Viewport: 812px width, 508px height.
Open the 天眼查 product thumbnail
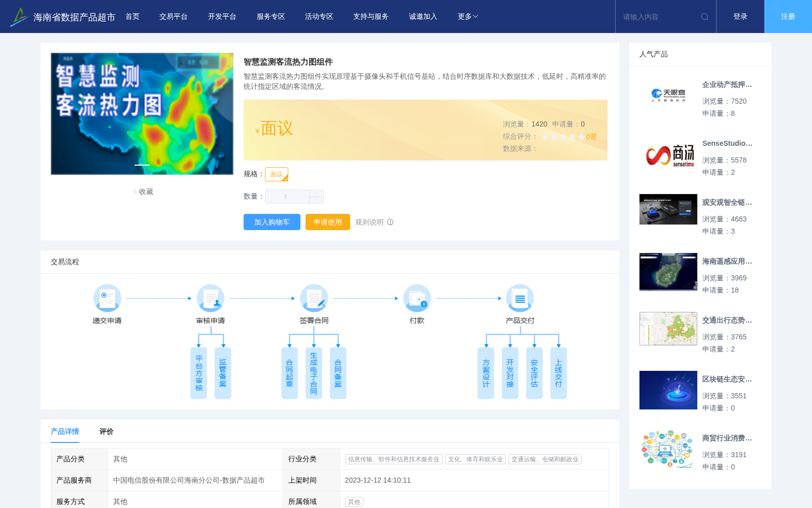[x=668, y=95]
